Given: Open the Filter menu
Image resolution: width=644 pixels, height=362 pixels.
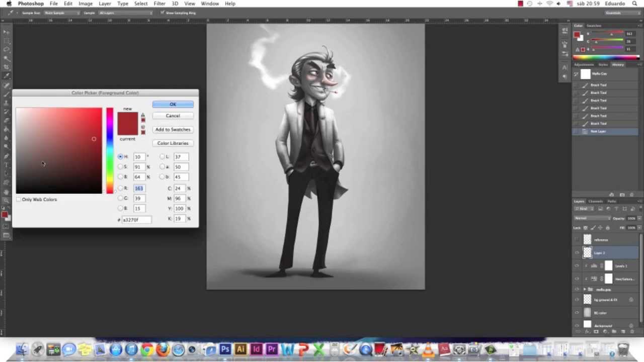Looking at the screenshot, I should 159,4.
